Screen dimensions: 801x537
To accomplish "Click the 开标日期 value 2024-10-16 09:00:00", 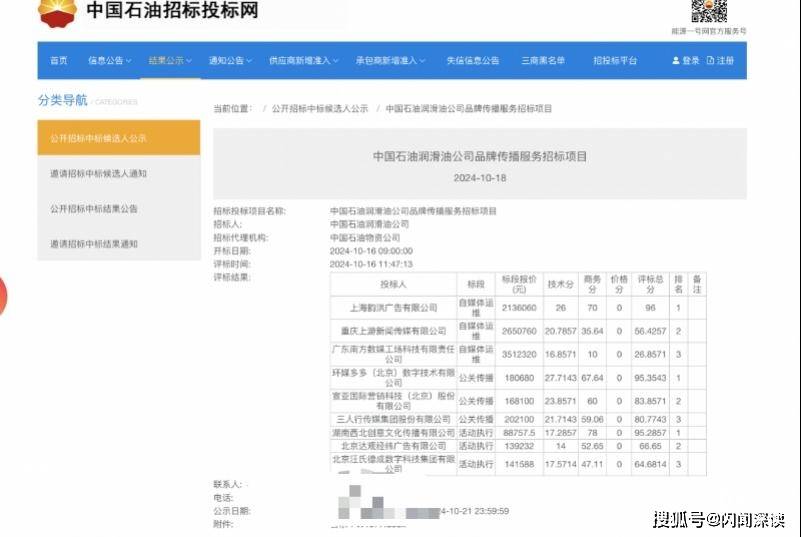I will [x=371, y=251].
